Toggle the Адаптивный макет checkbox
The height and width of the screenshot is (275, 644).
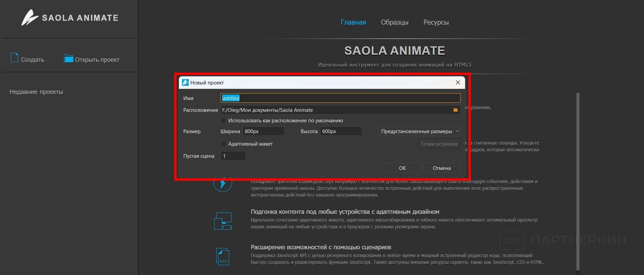click(x=223, y=144)
